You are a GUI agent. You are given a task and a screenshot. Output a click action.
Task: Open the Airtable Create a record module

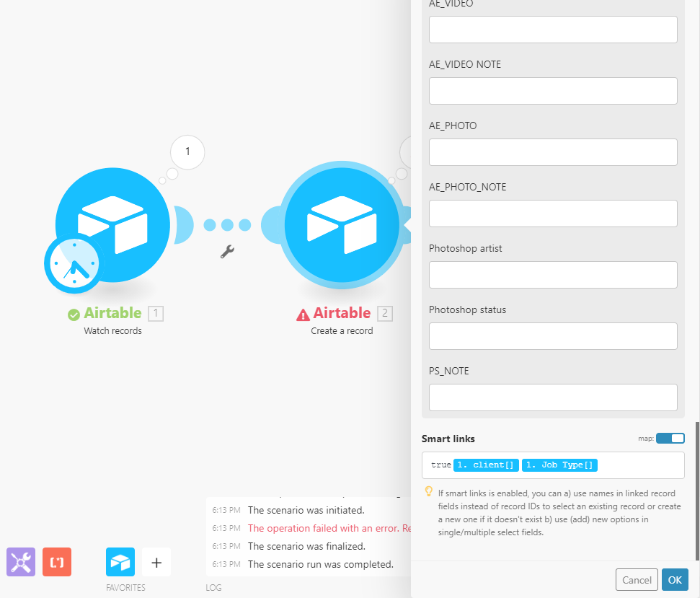coord(342,224)
